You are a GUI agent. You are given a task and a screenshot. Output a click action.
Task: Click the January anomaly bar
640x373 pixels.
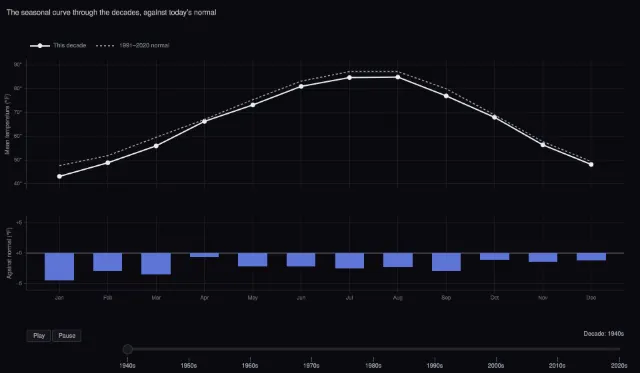[x=60, y=266]
